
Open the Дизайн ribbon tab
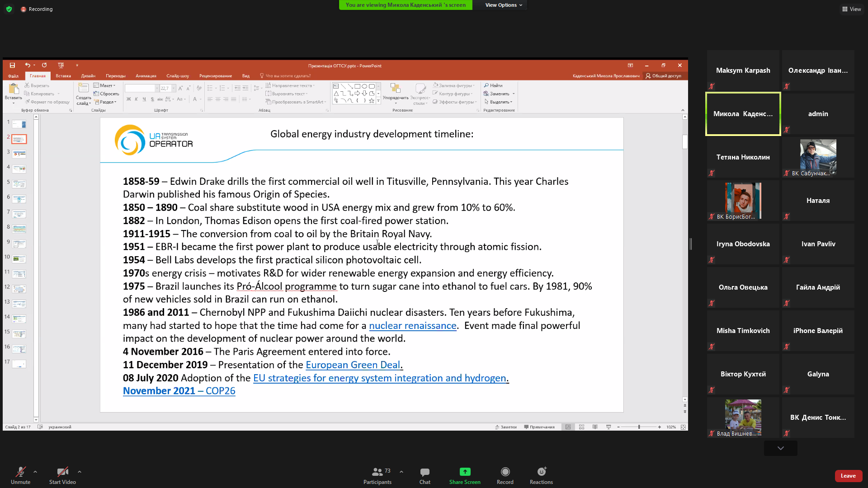pos(88,76)
